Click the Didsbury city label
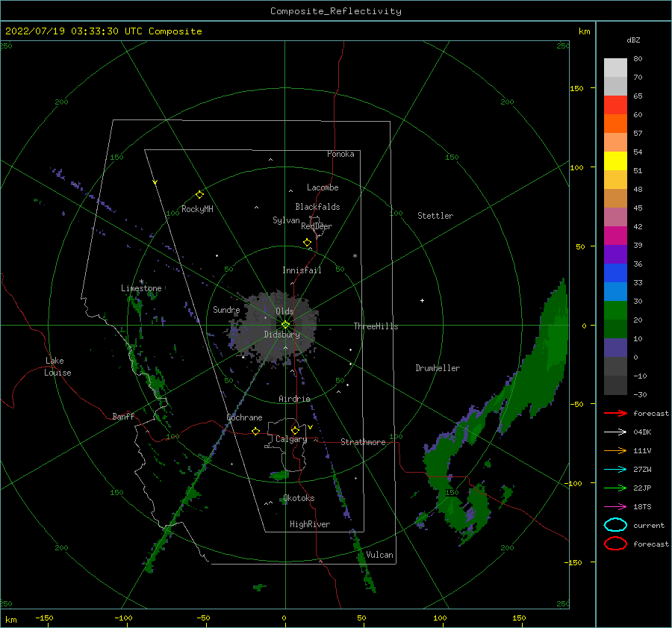The image size is (672, 628). point(282,335)
